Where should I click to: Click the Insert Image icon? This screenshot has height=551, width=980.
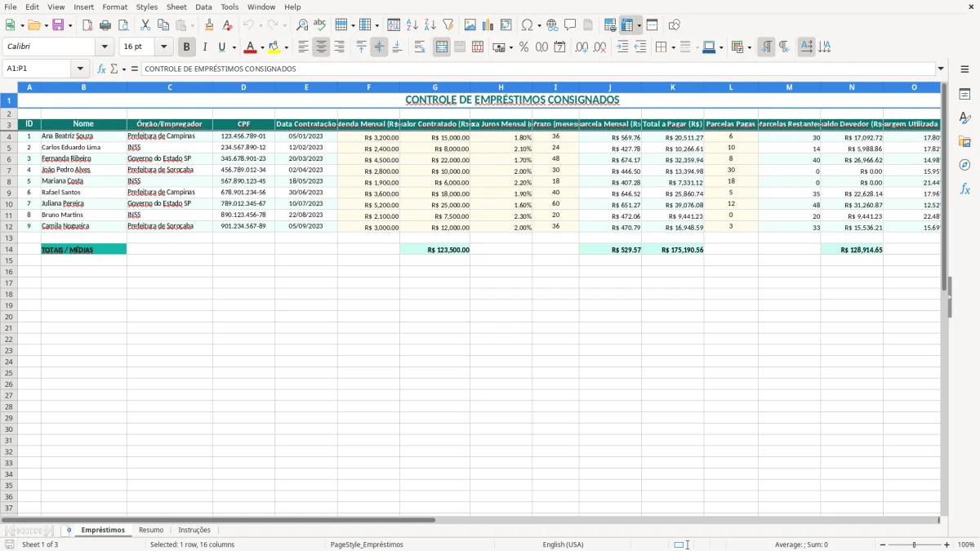[x=470, y=25]
